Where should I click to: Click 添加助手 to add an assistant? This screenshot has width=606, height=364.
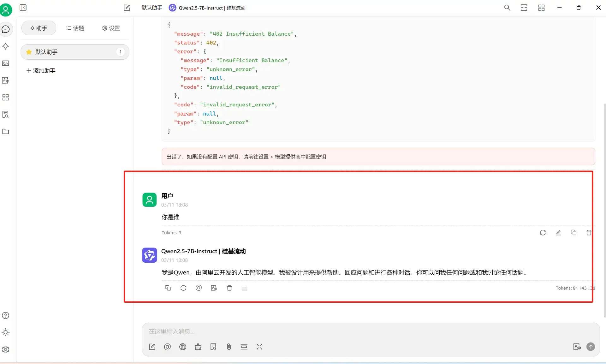(41, 71)
